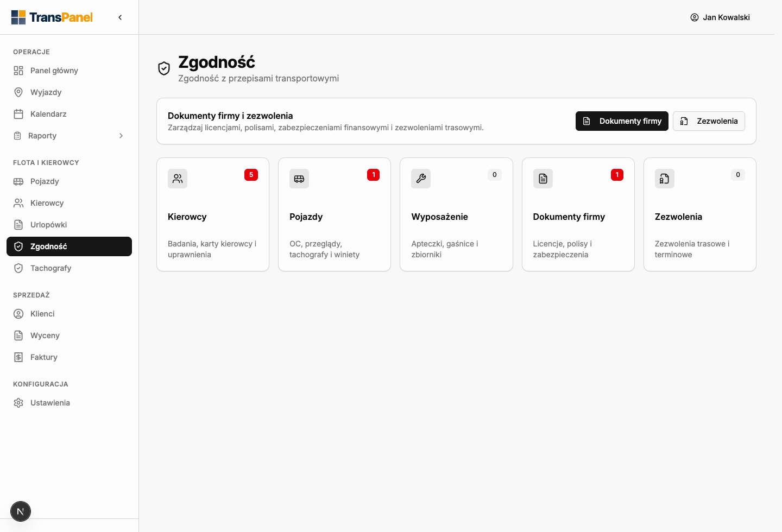Select Tachografy in the sidebar
The image size is (782, 532).
(x=69, y=268)
